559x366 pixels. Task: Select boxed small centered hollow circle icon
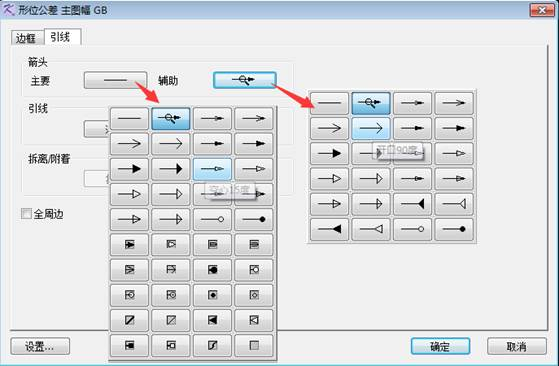[254, 295]
